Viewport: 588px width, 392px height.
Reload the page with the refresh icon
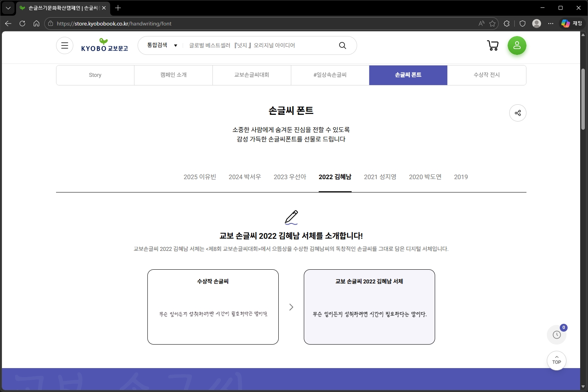point(22,24)
